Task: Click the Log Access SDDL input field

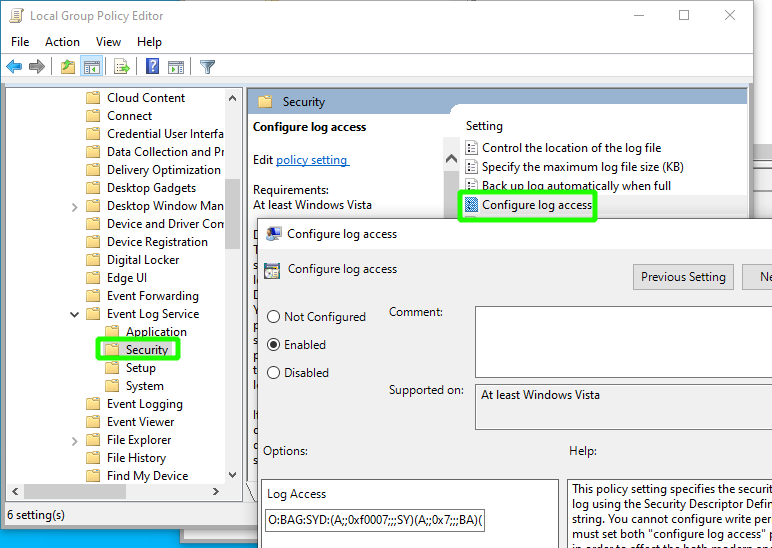Action: coord(375,521)
